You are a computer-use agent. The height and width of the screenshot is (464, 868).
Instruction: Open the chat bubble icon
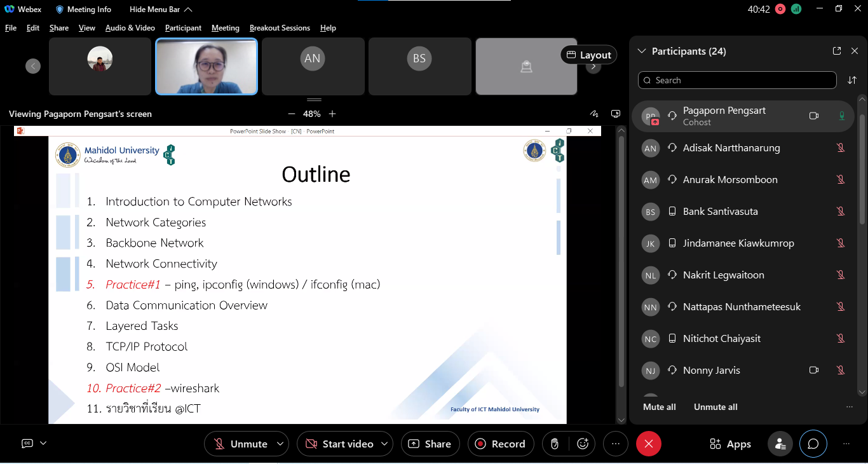coord(813,444)
